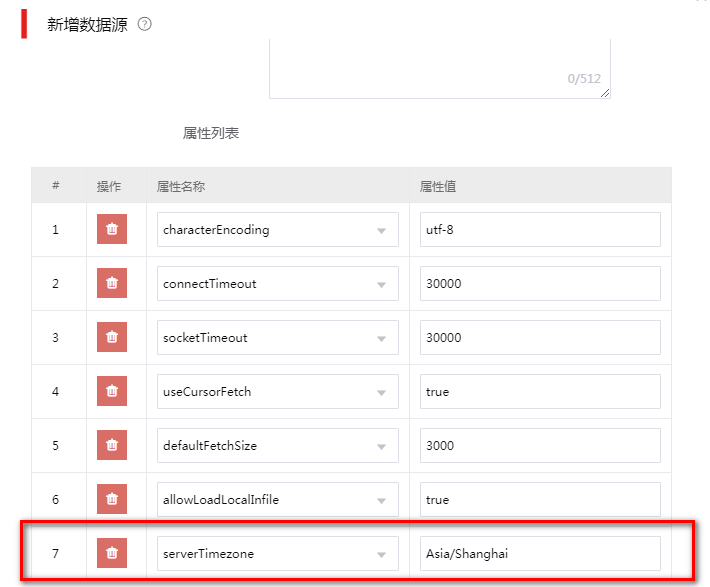Delete the serverTimezone property row
Image resolution: width=710 pixels, height=587 pixels.
pyautogui.click(x=112, y=553)
